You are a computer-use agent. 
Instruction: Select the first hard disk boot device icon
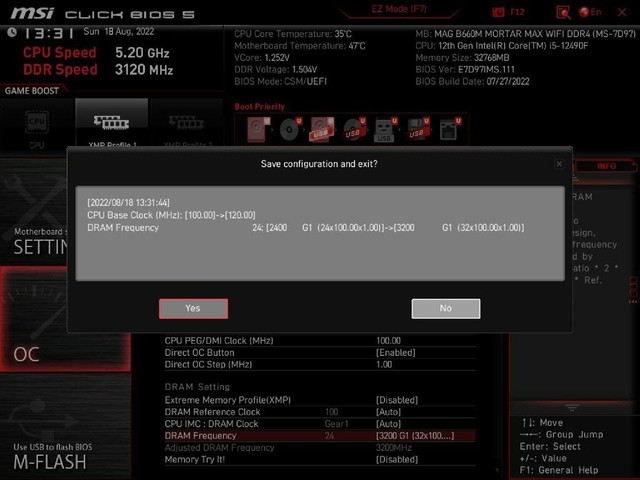258,129
